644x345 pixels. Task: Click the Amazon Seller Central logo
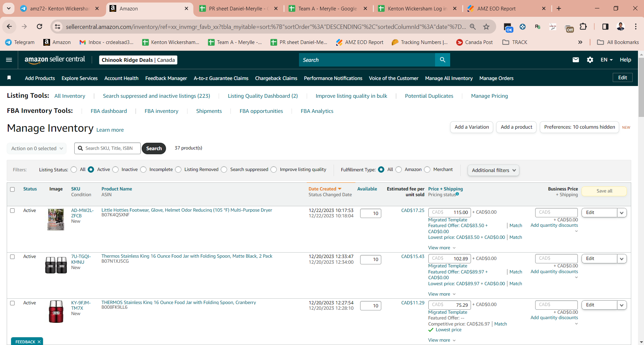tap(55, 60)
